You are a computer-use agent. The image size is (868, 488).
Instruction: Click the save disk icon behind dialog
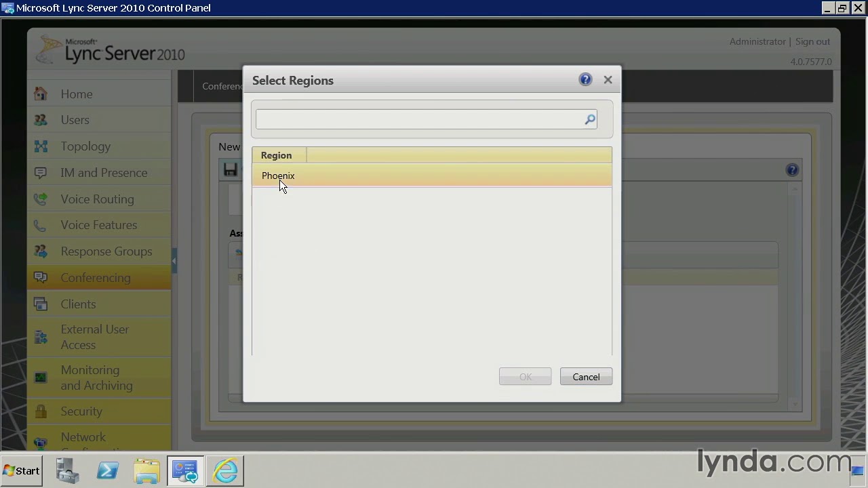[231, 170]
